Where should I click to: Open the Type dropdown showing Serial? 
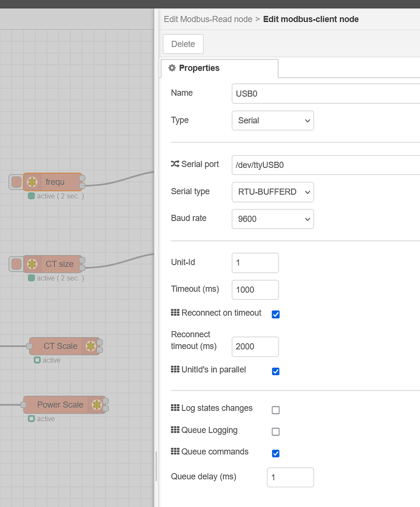click(x=272, y=120)
